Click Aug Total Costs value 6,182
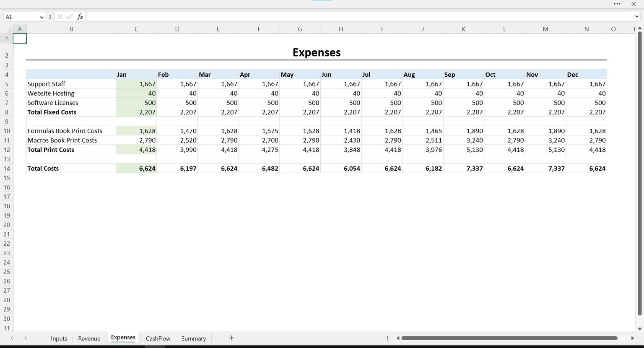Image resolution: width=644 pixels, height=348 pixels. [423, 169]
